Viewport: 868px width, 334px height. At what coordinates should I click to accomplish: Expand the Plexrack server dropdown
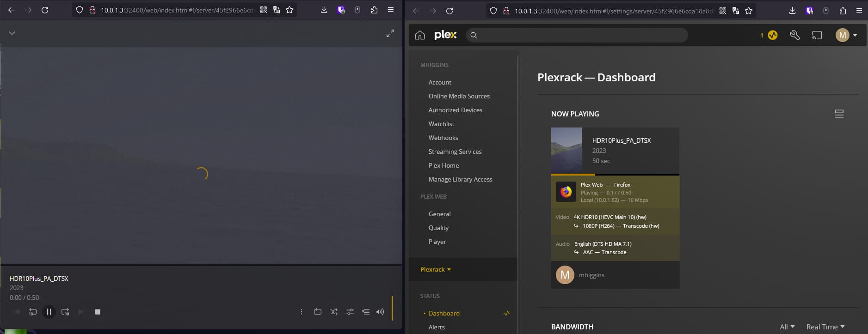436,269
